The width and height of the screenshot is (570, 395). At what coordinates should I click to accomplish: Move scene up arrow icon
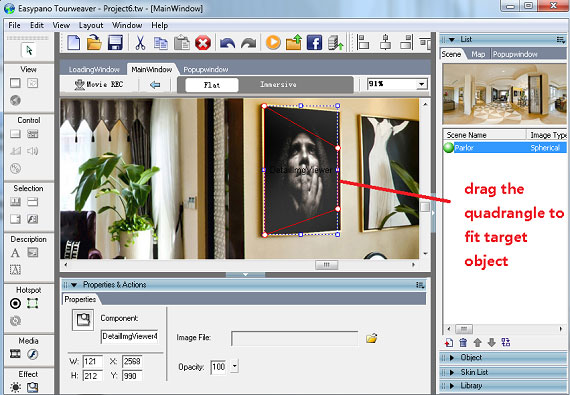(477, 342)
